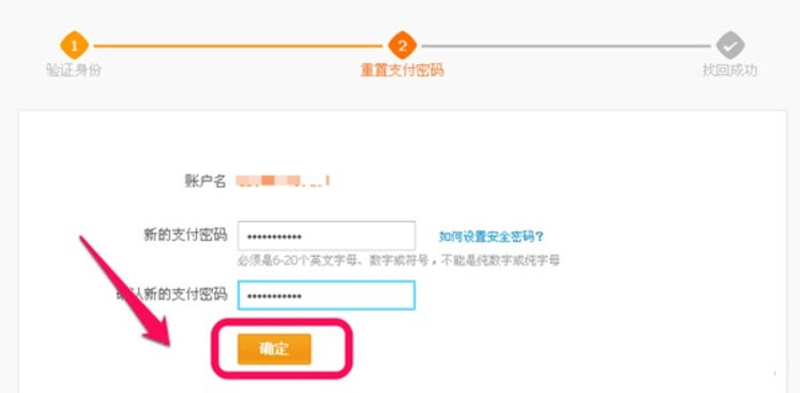
Task: Click the 新的支付密码 field label
Action: (186, 235)
